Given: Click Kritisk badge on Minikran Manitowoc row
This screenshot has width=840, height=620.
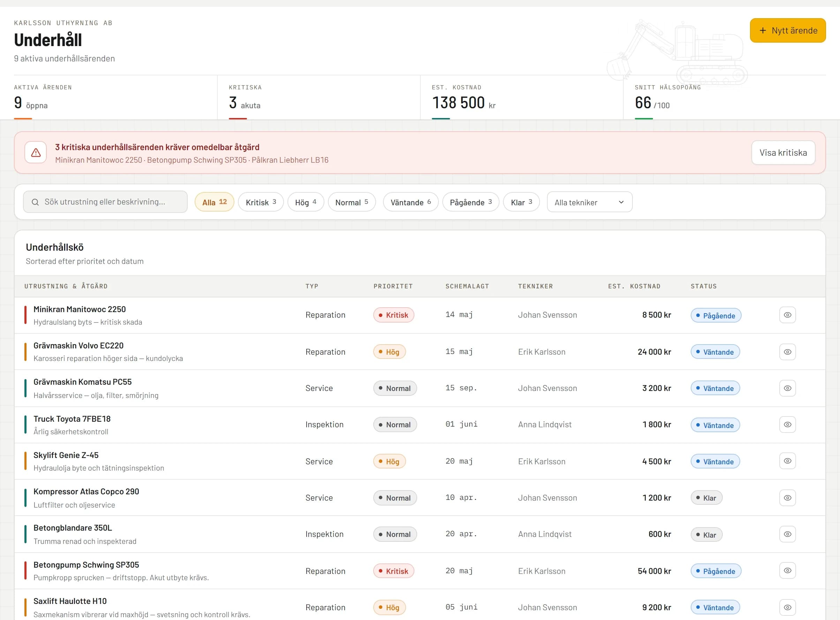Looking at the screenshot, I should 393,315.
